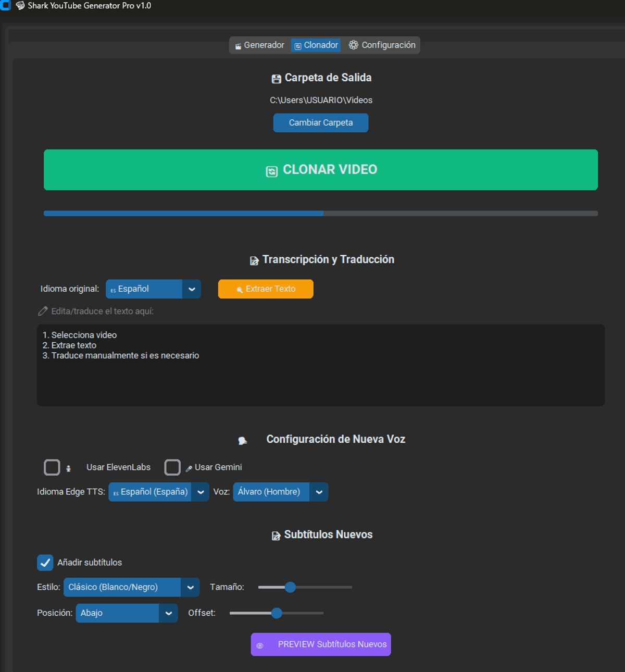Click the speech icon beside Configuración de Nueva Voz
The width and height of the screenshot is (625, 672).
pyautogui.click(x=242, y=441)
